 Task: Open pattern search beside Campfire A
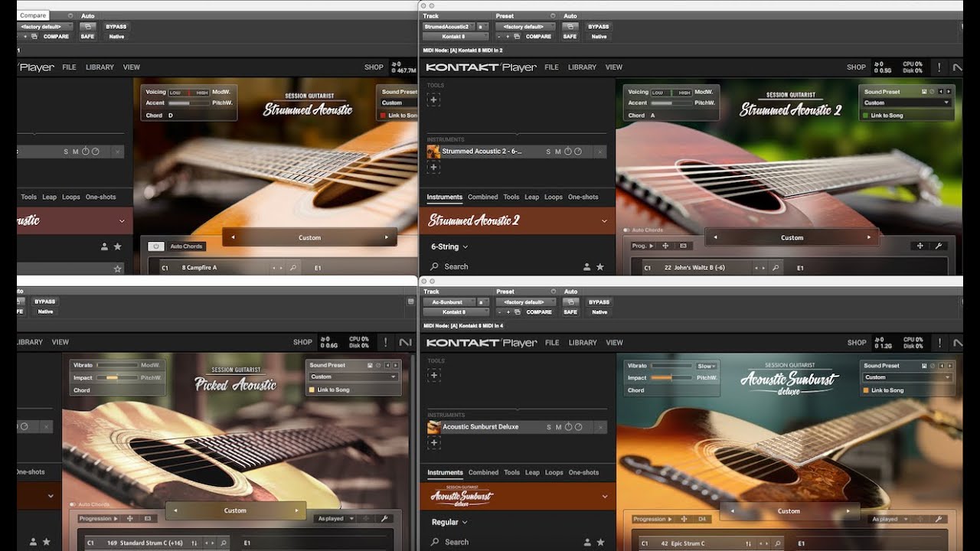point(292,268)
